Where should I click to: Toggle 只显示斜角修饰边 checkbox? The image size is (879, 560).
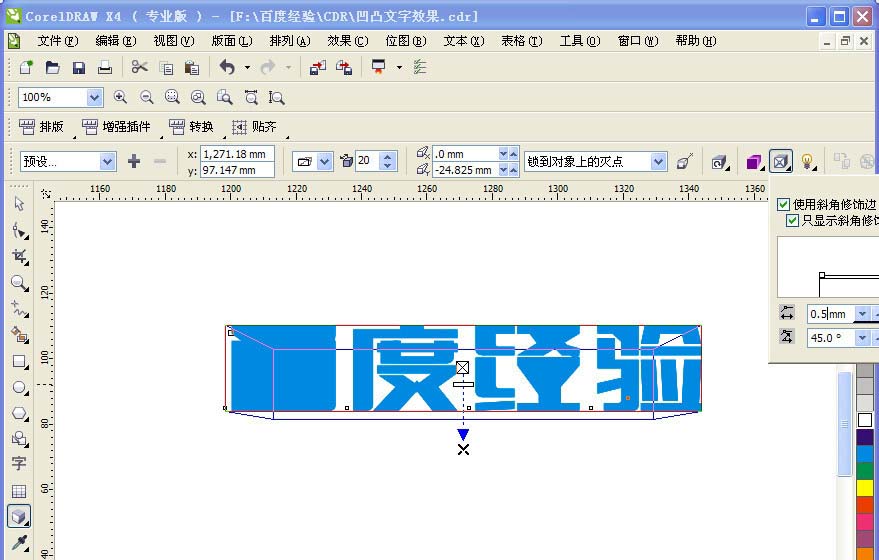pyautogui.click(x=792, y=220)
